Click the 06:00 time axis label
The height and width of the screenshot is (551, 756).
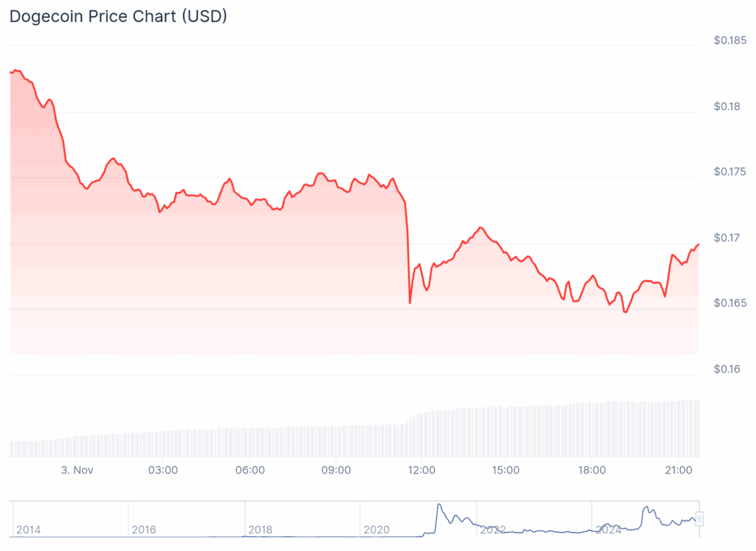(250, 470)
